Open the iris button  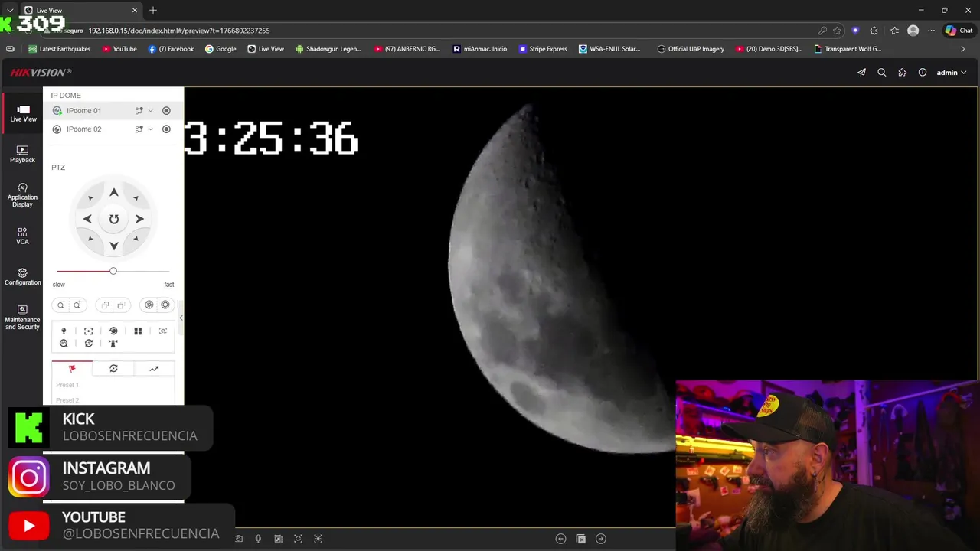165,305
